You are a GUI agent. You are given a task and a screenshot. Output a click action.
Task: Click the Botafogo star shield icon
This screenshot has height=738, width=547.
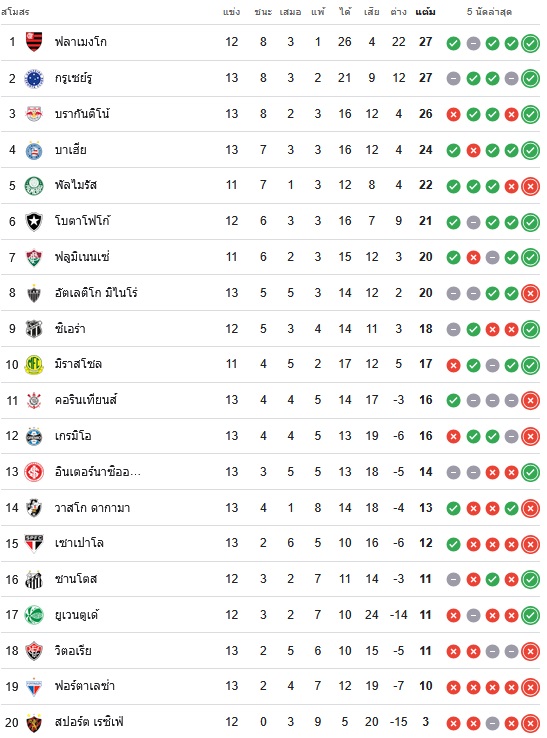34,222
